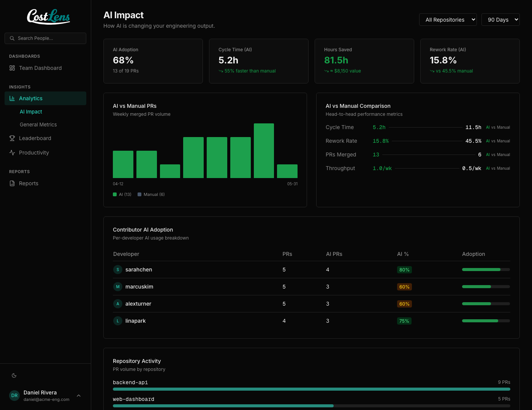Viewport: 532px width, 410px height.
Task: Click marcuskim's 60% badge
Action: 404,287
